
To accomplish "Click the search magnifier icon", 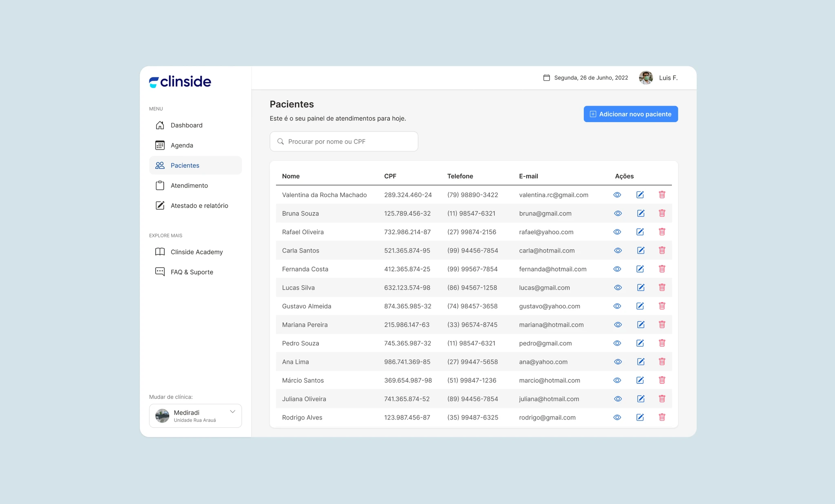I will [x=281, y=141].
